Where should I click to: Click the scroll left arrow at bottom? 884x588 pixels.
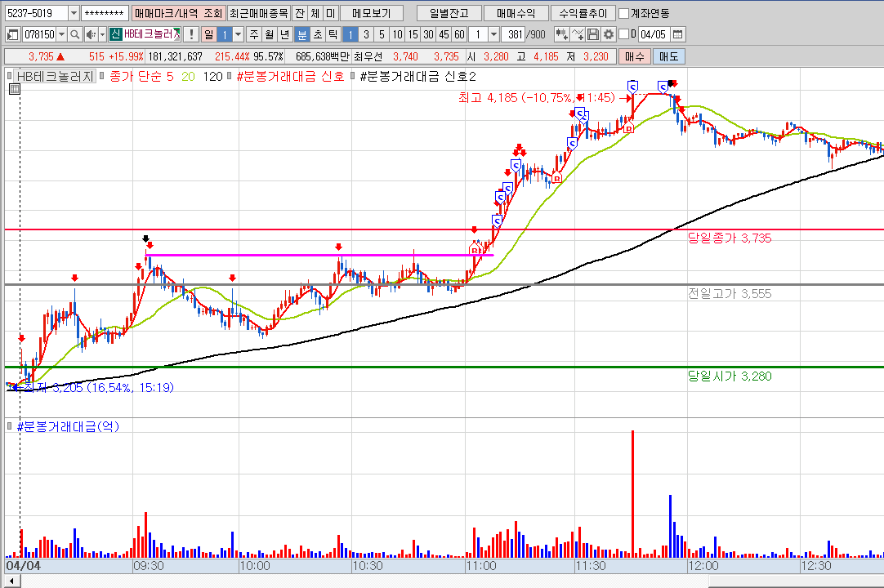click(x=11, y=580)
